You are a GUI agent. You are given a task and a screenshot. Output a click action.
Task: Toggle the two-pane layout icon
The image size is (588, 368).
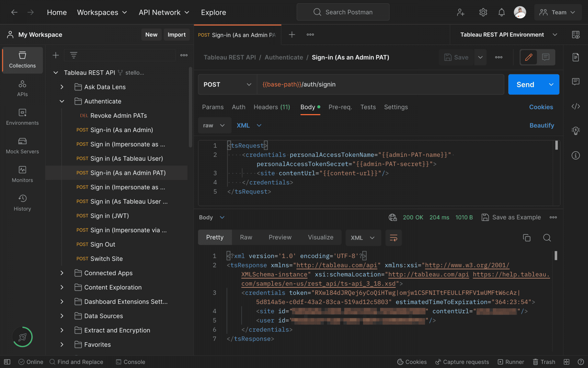[567, 362]
